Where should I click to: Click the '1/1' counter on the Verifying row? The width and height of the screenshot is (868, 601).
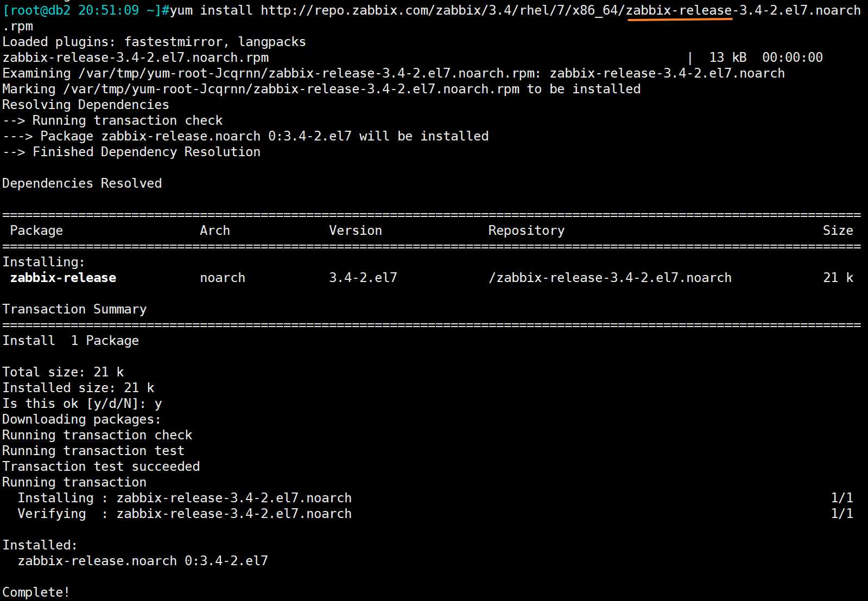pos(842,514)
